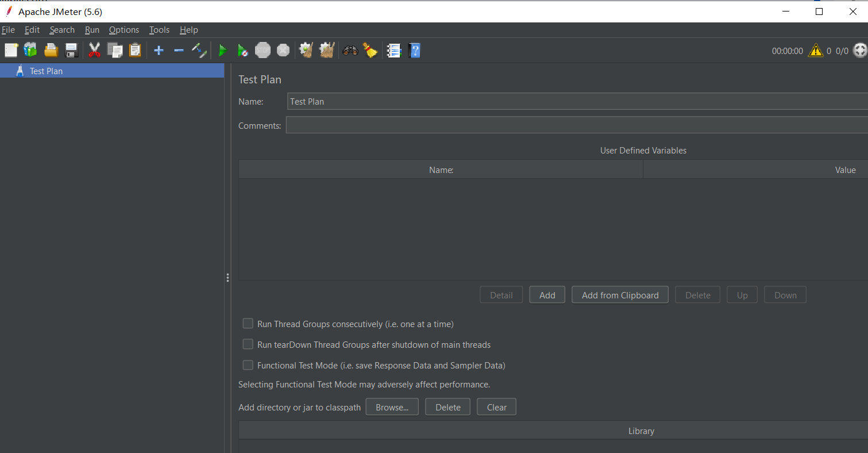Click the Delete variable button
868x453 pixels.
[698, 295]
